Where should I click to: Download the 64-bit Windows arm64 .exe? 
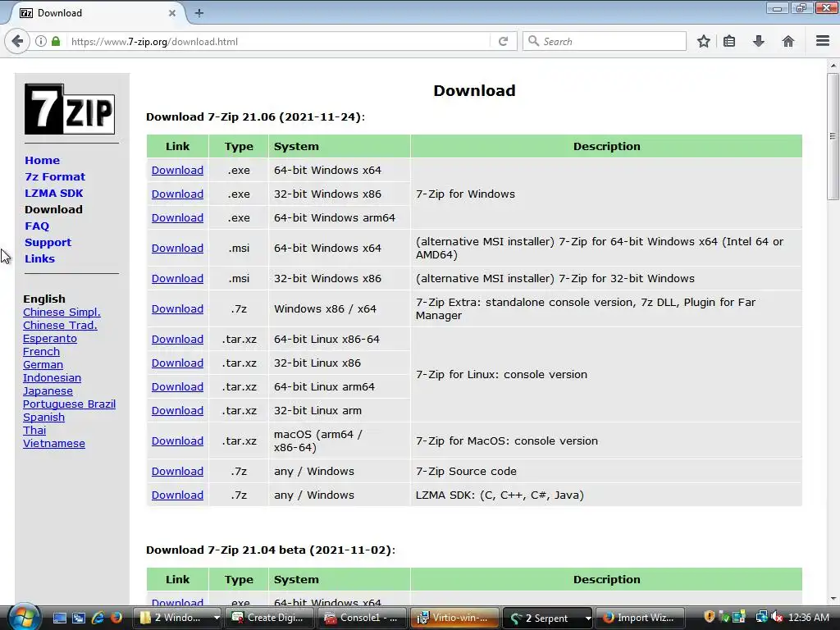177,218
